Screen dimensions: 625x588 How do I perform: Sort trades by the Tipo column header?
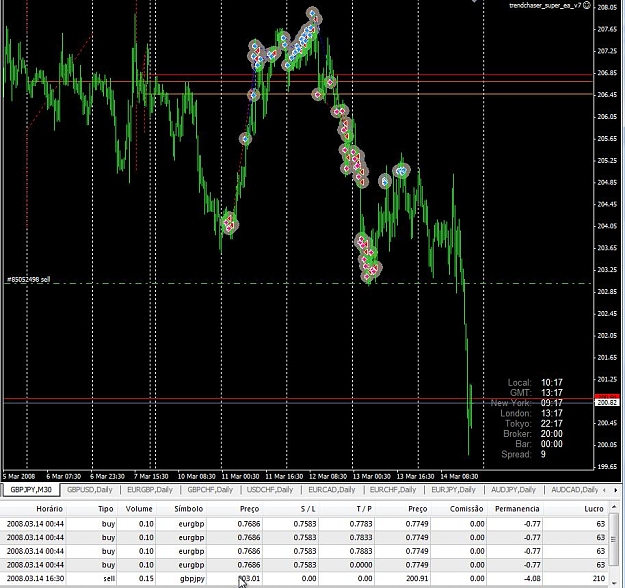click(92, 509)
